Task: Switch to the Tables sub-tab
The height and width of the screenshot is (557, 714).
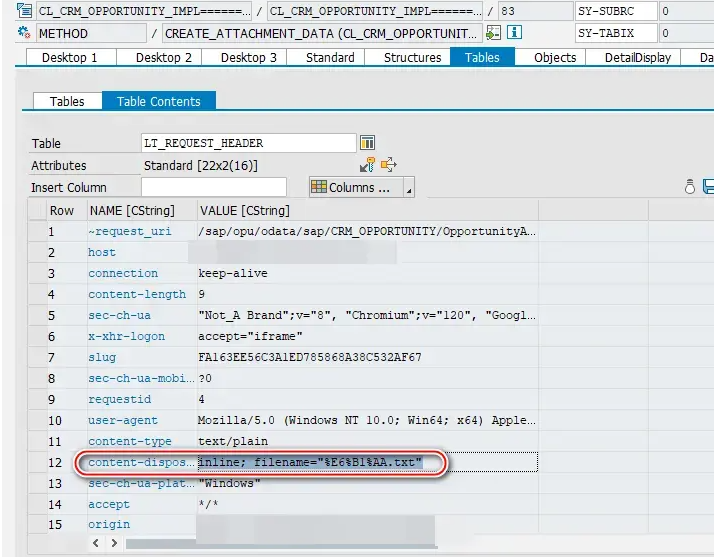Action: tap(67, 101)
